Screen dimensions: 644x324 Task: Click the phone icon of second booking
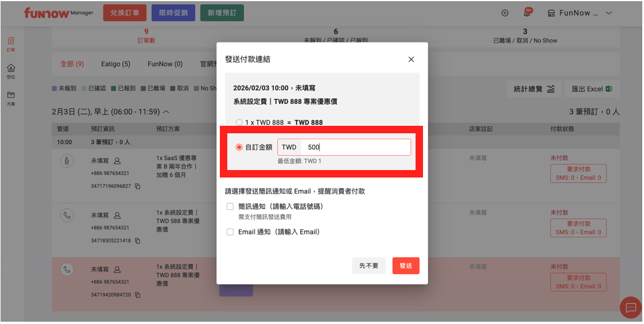tap(67, 215)
